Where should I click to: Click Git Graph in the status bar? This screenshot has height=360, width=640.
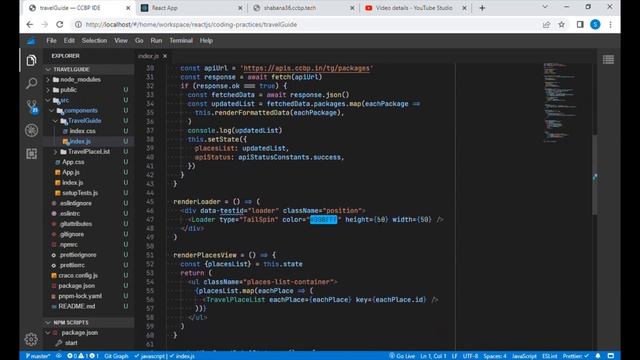pos(116,356)
